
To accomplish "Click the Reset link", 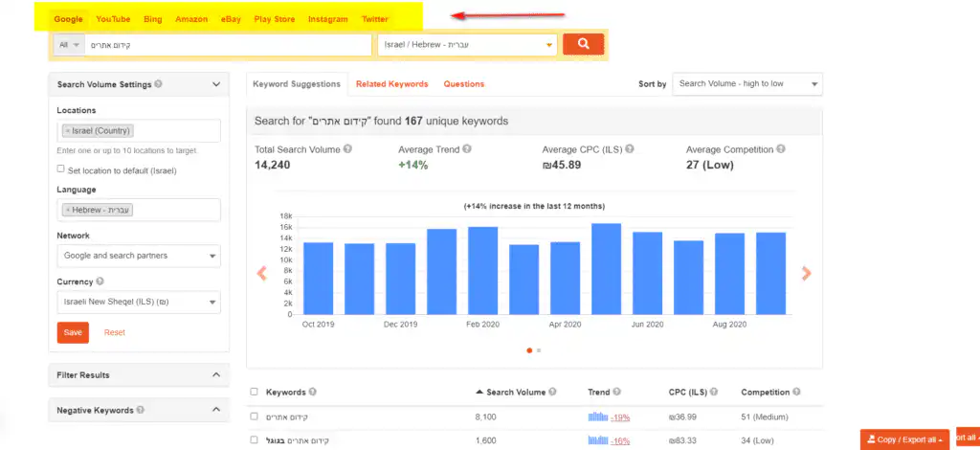I will click(114, 332).
